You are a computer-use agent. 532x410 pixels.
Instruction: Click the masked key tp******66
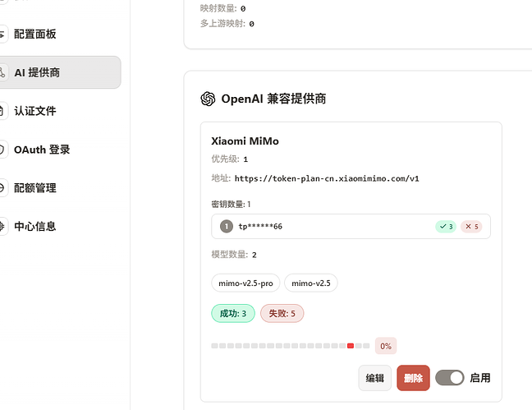point(260,226)
